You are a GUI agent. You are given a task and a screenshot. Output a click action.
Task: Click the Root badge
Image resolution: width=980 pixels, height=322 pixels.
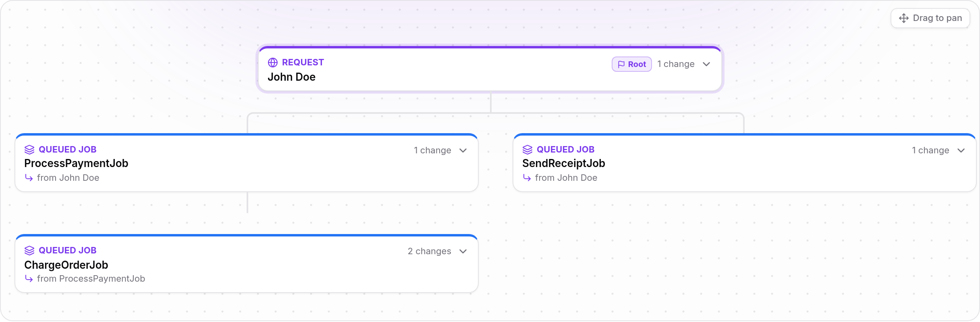(x=631, y=64)
